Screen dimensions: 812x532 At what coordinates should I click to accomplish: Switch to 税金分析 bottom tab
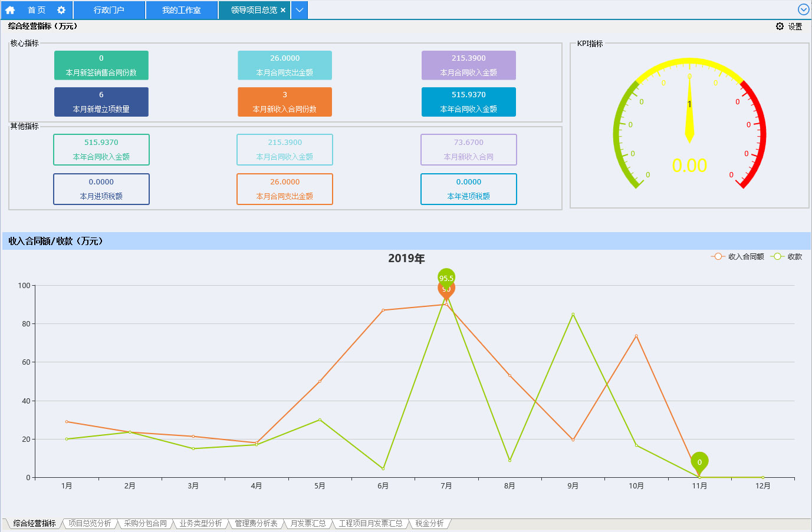(429, 523)
